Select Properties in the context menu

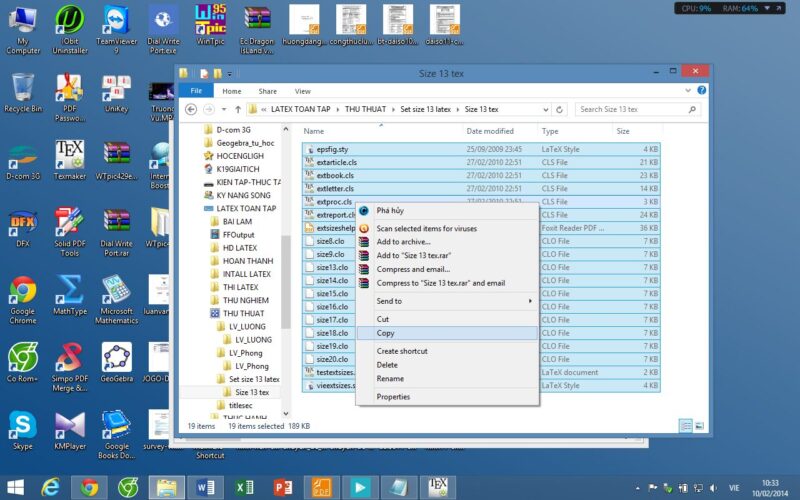click(393, 397)
